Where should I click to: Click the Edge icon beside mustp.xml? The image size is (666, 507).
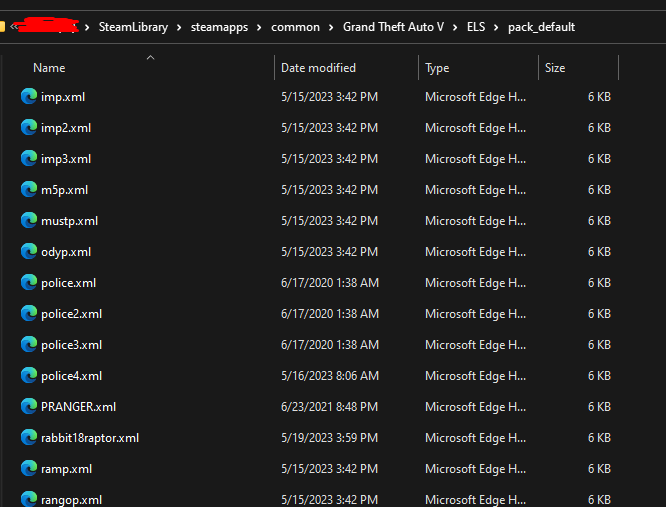[29, 220]
